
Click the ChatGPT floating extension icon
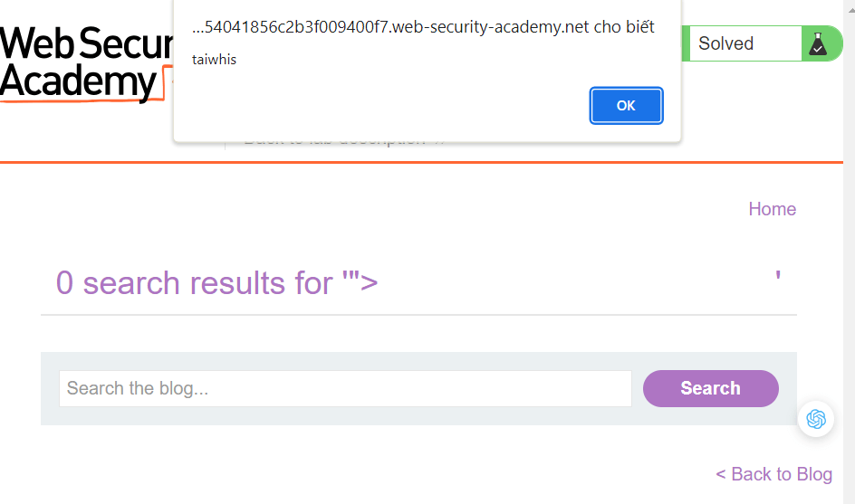click(x=817, y=419)
